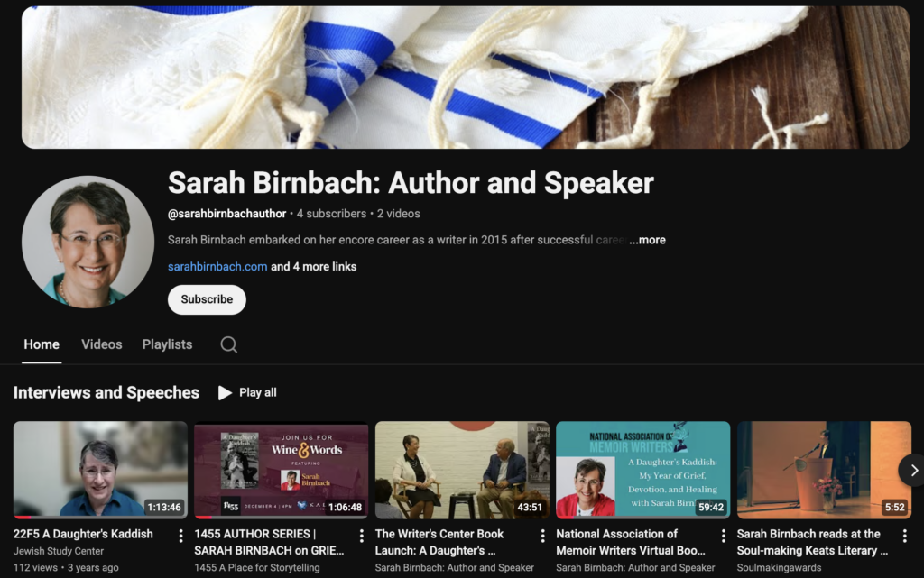The image size is (924, 578).
Task: Show next videos with the carousel arrow
Action: tap(912, 471)
